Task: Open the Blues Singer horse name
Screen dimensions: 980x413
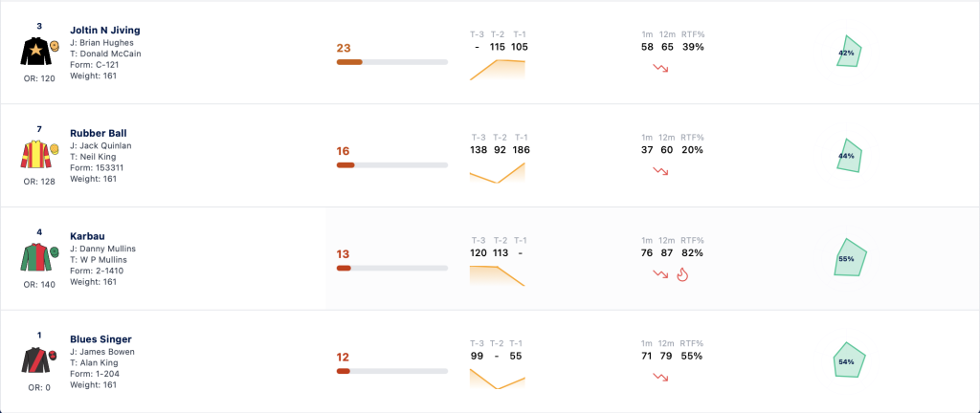Action: [100, 338]
